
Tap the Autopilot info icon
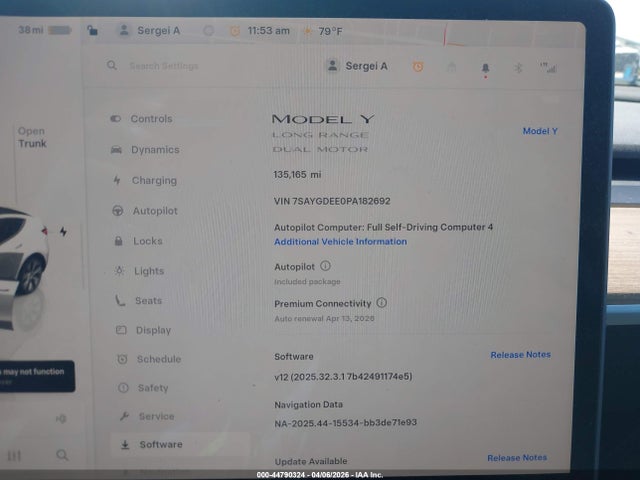(x=325, y=266)
